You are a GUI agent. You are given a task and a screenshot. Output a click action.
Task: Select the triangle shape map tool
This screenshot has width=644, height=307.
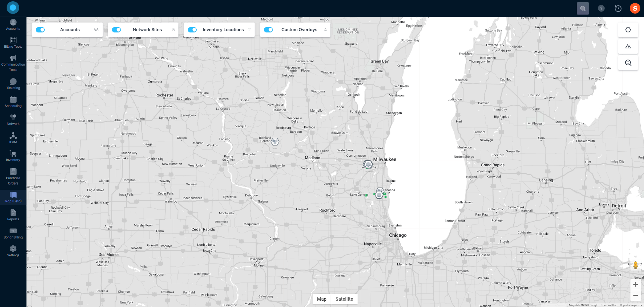(628, 46)
